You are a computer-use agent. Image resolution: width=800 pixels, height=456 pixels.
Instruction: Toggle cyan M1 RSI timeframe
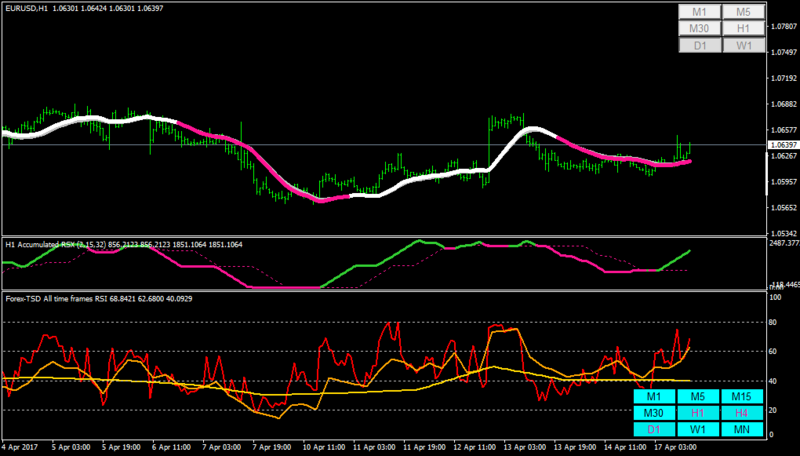click(654, 396)
